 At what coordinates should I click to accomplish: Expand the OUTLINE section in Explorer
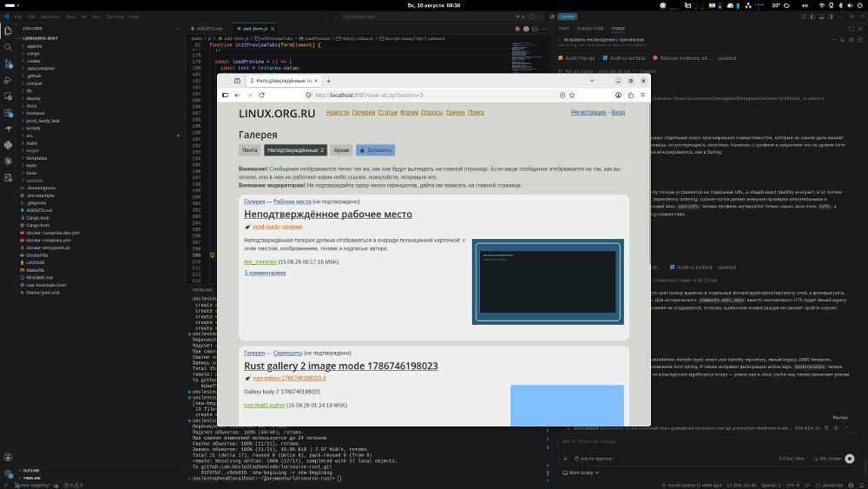click(31, 471)
